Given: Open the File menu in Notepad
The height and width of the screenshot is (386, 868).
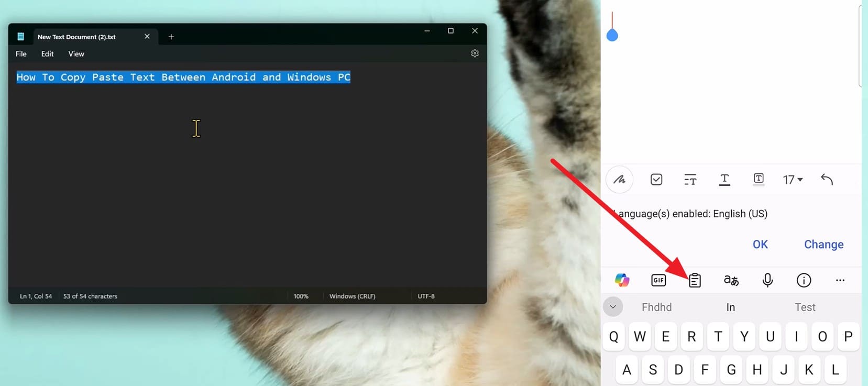Looking at the screenshot, I should [21, 54].
